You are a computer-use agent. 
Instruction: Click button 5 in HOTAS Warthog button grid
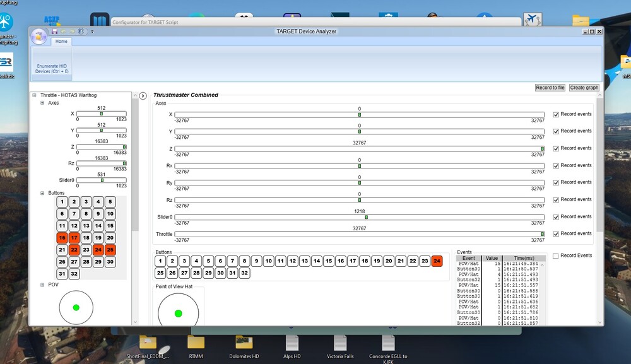point(110,202)
